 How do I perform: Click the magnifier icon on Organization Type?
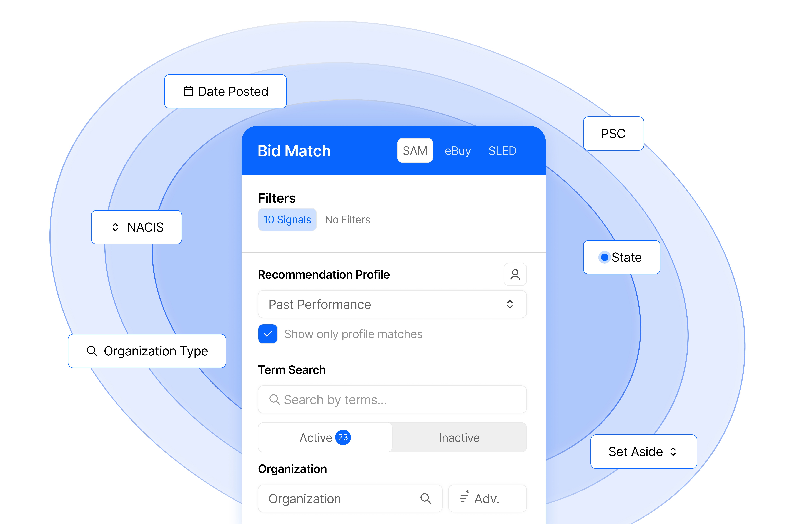pos(92,351)
